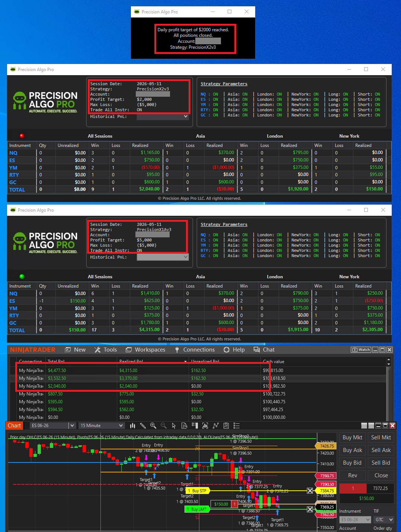The height and width of the screenshot is (532, 401).
Task: Open the chart bar style icon
Action: click(x=132, y=426)
